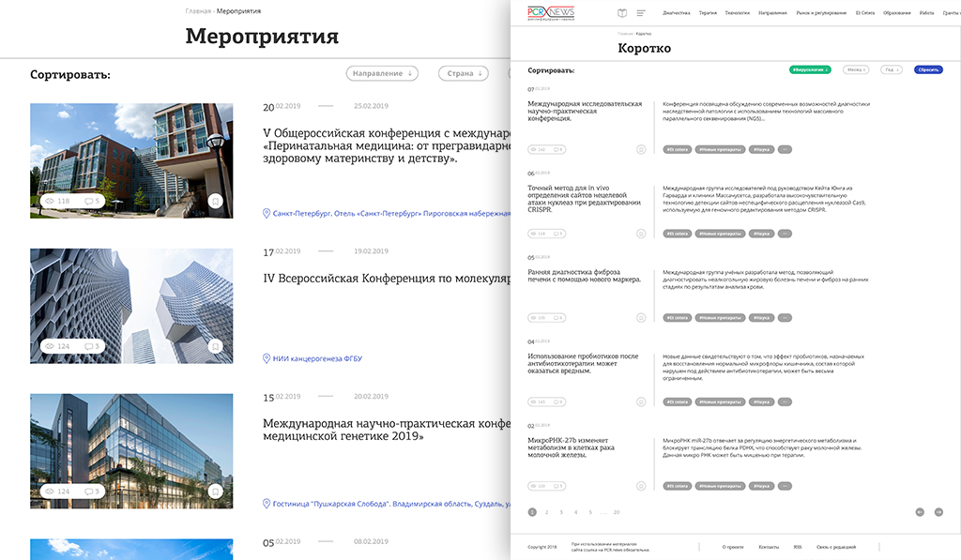Open МикроРНК-27b изменяет метаболизм headline
This screenshot has height=560, width=961.
click(x=571, y=447)
